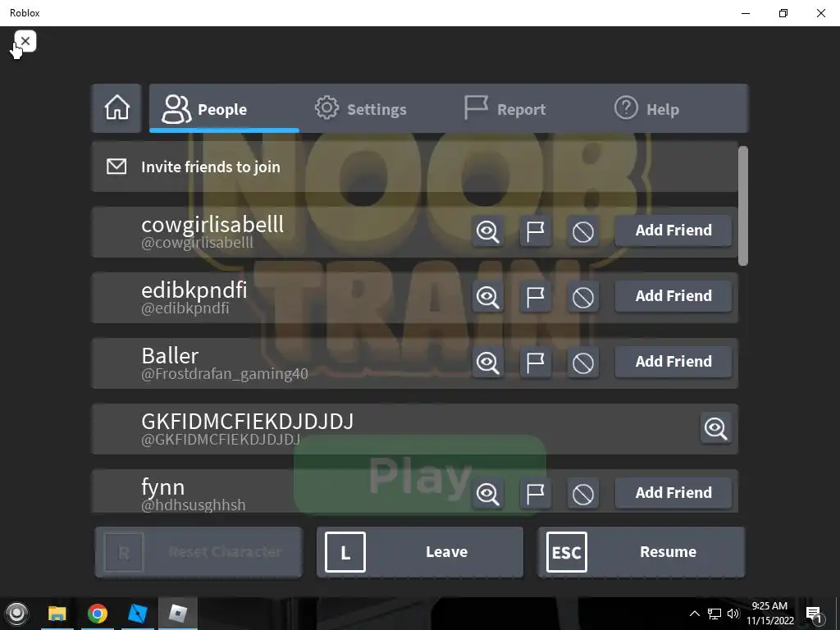Inspect fynn's avatar

click(487, 493)
